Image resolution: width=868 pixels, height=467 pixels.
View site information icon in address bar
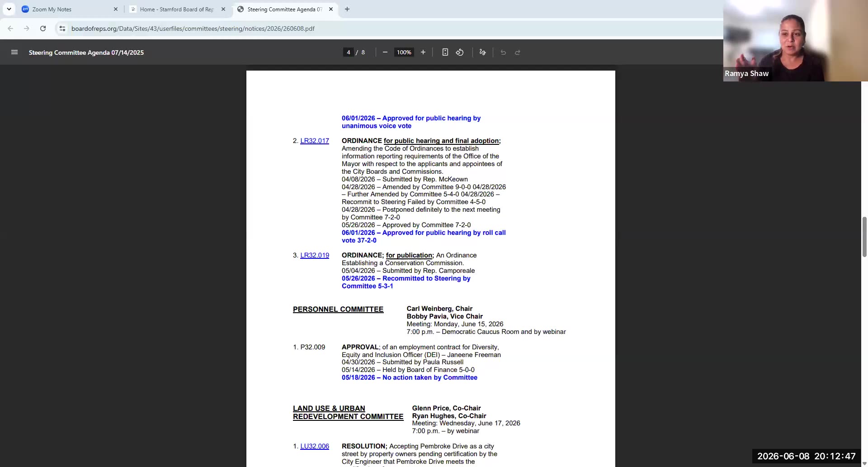[x=62, y=29]
